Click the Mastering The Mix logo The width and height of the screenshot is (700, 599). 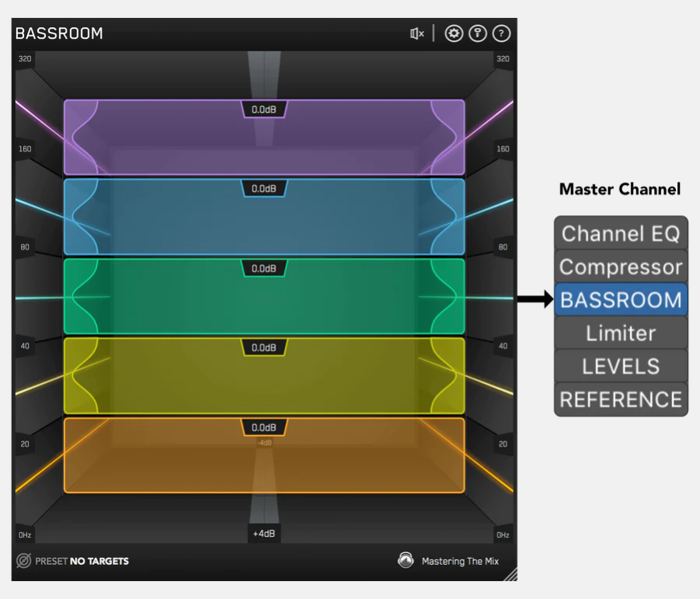(x=406, y=560)
